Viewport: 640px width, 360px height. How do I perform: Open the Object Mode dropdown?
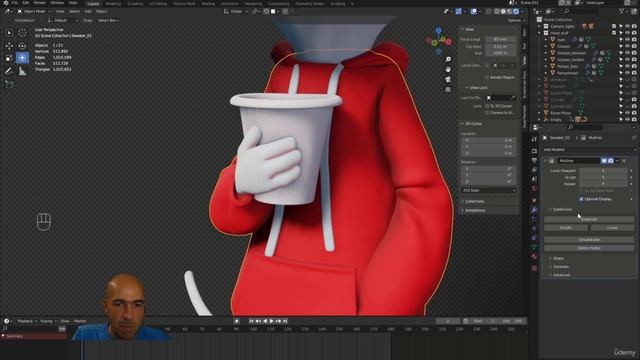(x=34, y=11)
